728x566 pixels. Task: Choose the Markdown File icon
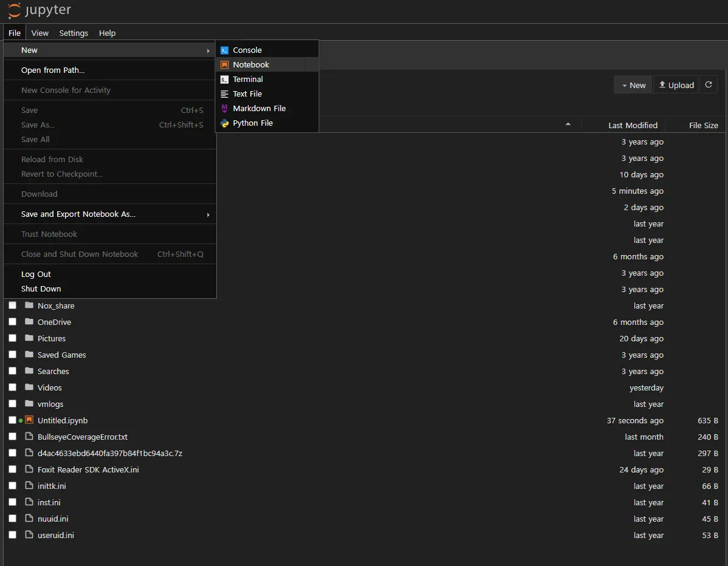click(x=224, y=109)
